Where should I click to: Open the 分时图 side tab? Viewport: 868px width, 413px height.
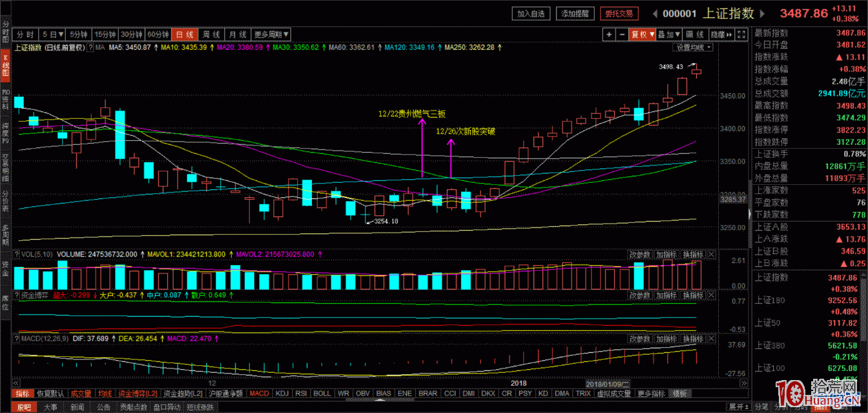[x=5, y=30]
